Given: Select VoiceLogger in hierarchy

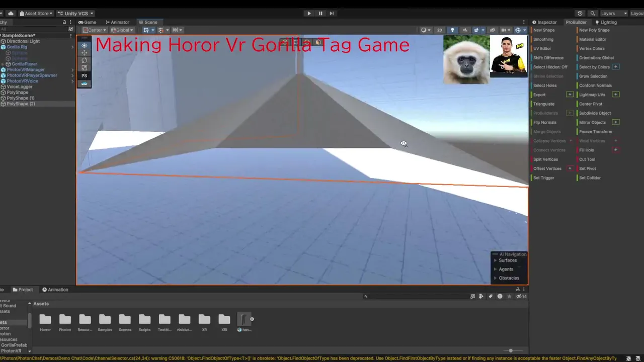Looking at the screenshot, I should 20,87.
